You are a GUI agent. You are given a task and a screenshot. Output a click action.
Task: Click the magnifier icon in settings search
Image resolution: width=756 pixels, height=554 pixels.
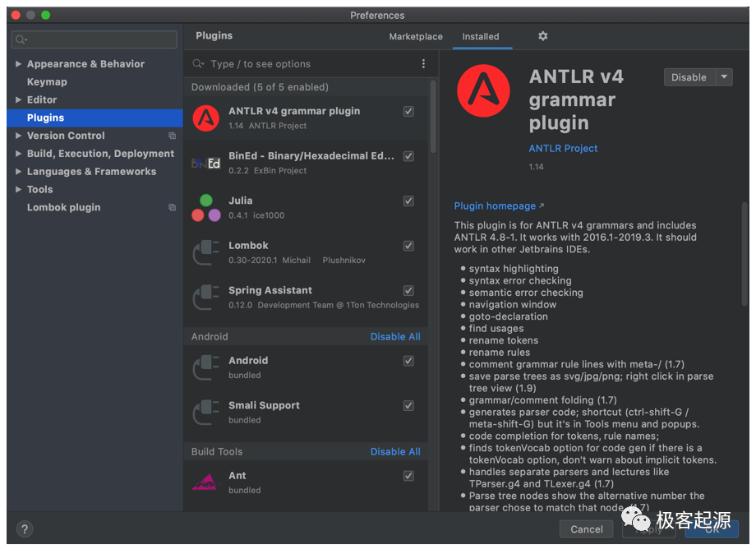[x=21, y=39]
